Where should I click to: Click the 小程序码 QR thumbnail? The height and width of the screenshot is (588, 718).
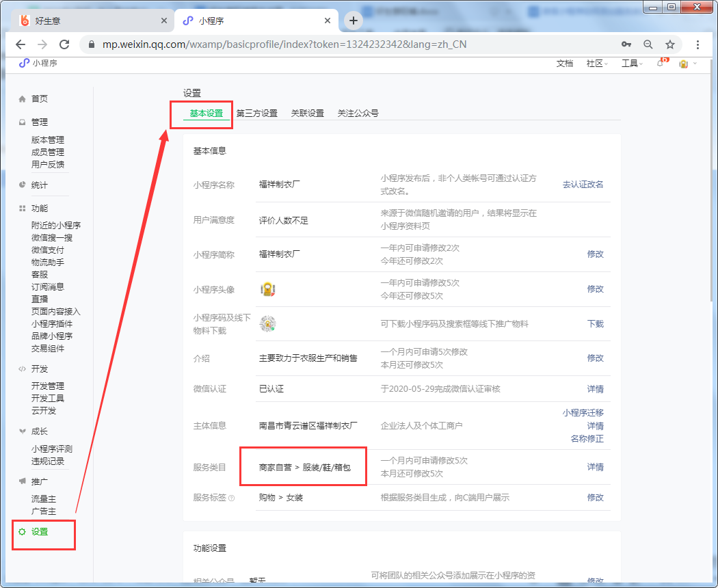click(x=267, y=324)
